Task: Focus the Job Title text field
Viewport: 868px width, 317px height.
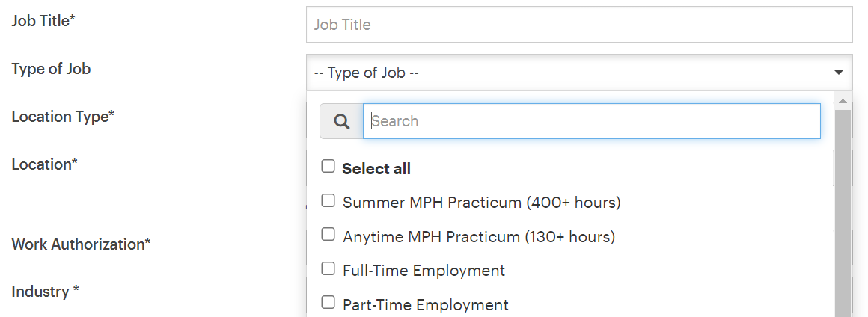Action: (x=579, y=25)
